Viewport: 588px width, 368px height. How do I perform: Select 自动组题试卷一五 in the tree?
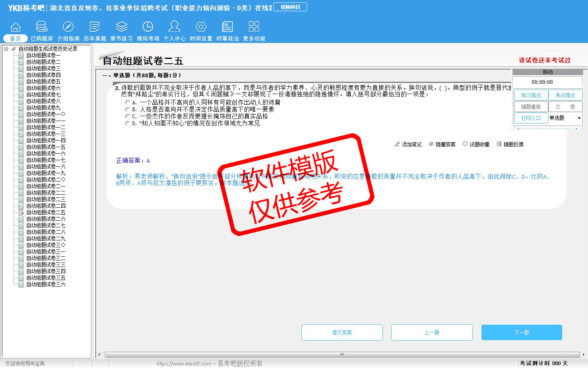46,147
